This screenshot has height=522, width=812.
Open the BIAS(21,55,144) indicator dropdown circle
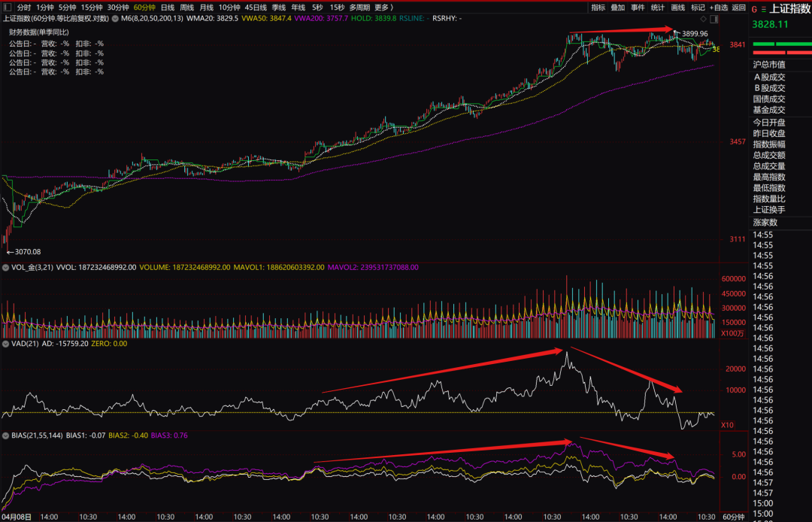[6, 436]
